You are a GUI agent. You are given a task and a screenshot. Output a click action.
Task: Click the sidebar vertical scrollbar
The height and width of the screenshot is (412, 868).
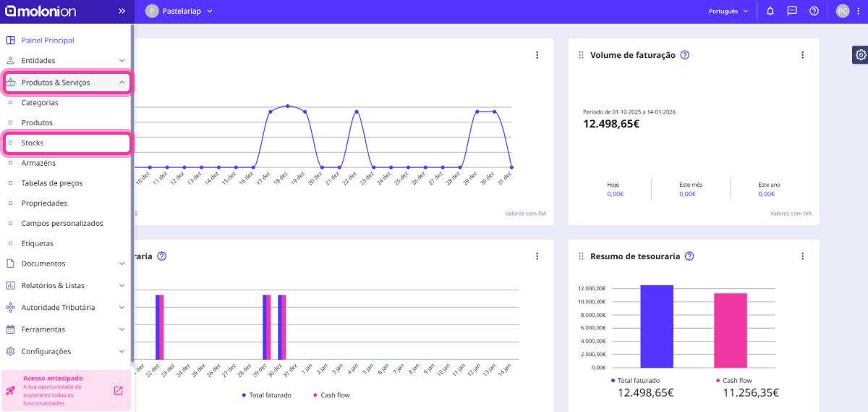(x=132, y=196)
